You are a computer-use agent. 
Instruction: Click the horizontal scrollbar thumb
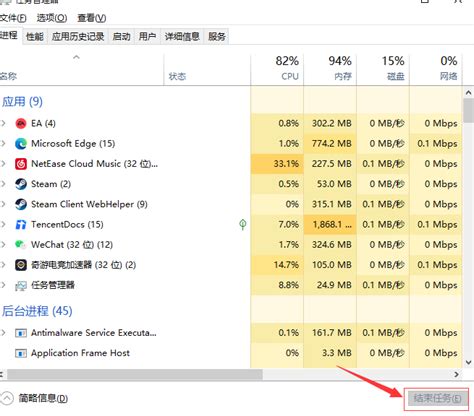tap(135, 374)
